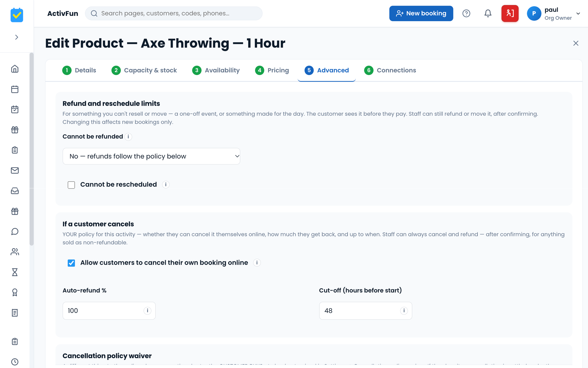Viewport: 588px width, 368px height.
Task: Show info for Cannot be refunded
Action: 128,137
